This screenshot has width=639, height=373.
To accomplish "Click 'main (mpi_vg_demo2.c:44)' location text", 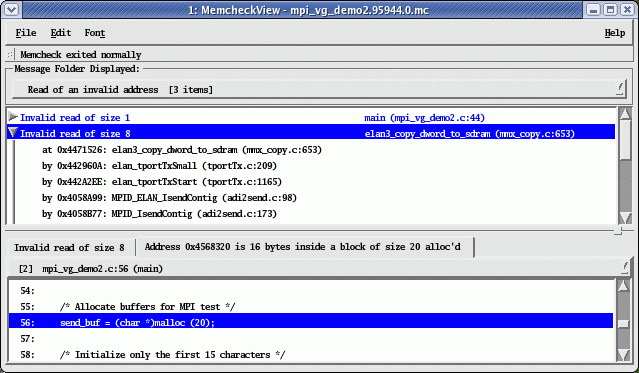I will click(x=424, y=118).
